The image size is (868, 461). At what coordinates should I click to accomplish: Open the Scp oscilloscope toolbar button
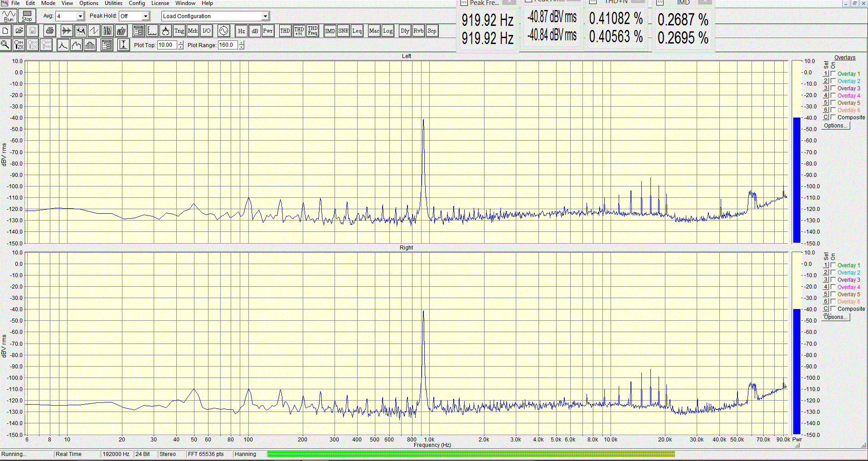click(x=432, y=31)
